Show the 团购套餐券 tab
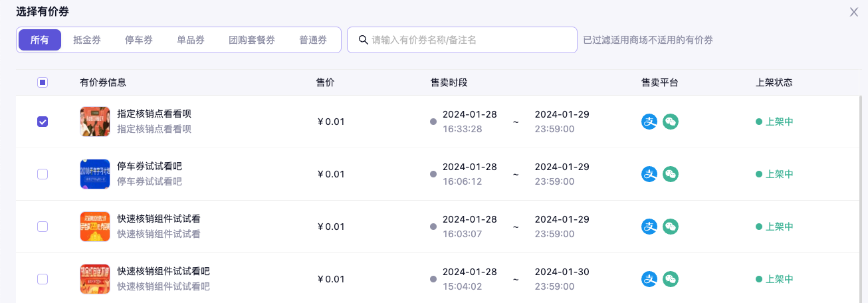868x303 pixels. click(252, 40)
